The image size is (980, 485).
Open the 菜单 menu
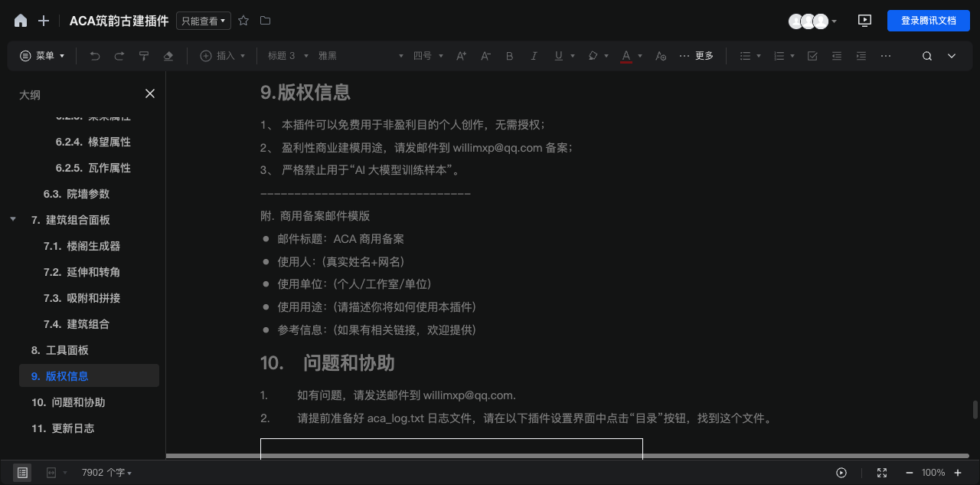click(x=42, y=56)
